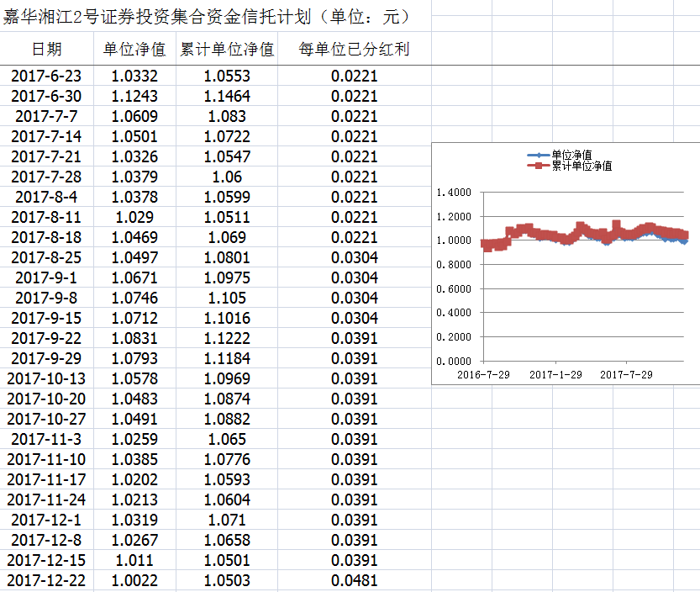Click the 累计单位净值 table header cell
This screenshot has width=700, height=592.
[226, 50]
